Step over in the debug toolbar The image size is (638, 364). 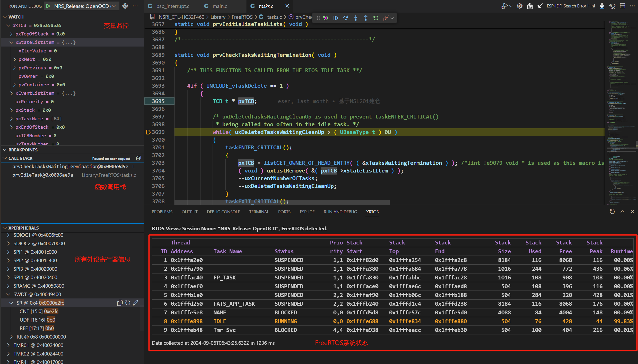pos(346,18)
